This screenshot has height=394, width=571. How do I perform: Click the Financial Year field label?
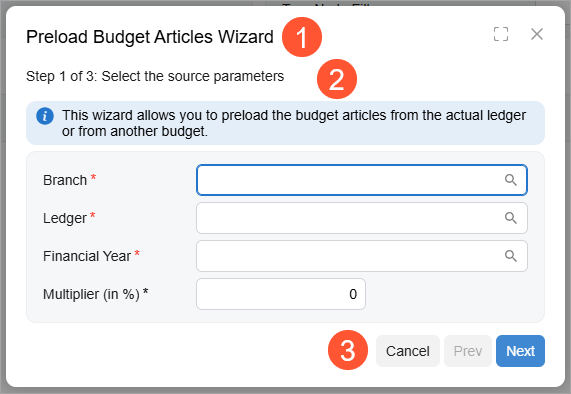coord(87,256)
